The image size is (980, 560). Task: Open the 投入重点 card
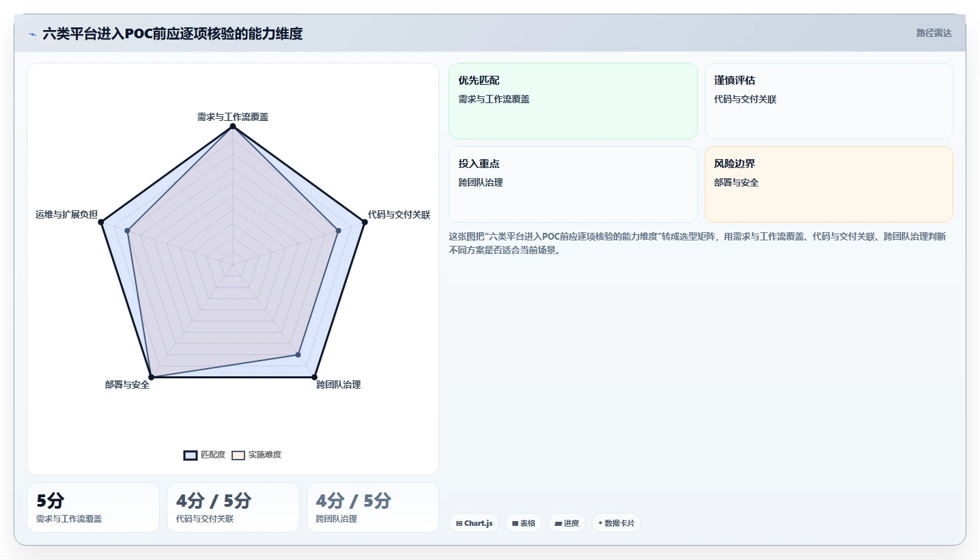(x=573, y=184)
